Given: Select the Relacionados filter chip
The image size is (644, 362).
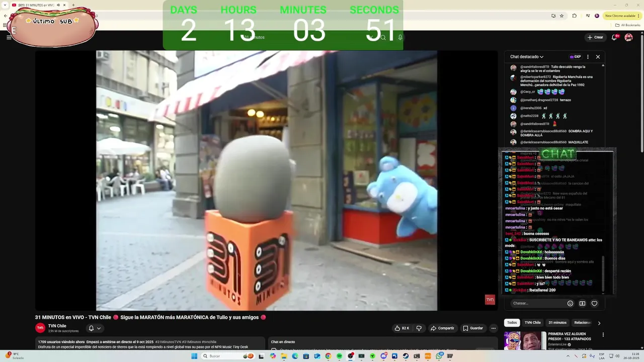Looking at the screenshot, I should click(583, 323).
